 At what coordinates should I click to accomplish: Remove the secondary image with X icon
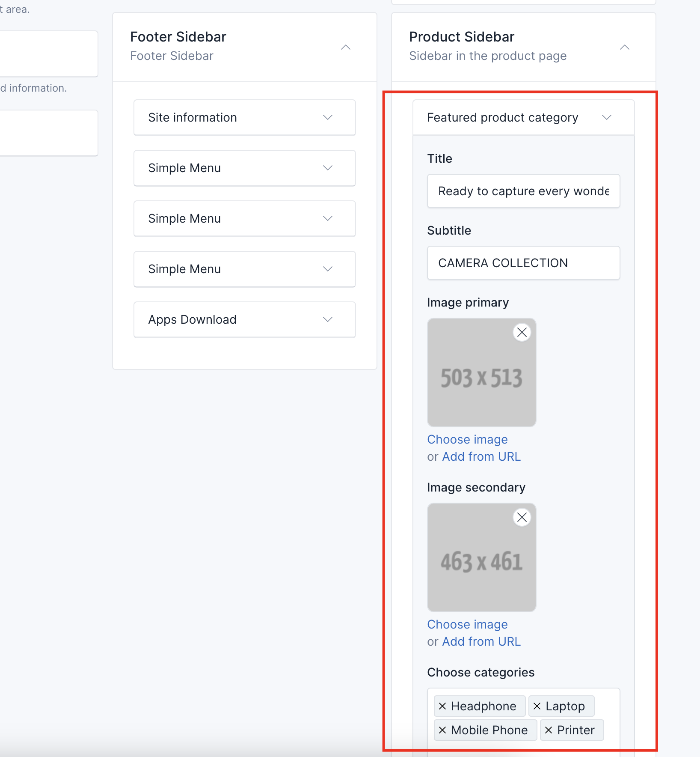522,517
